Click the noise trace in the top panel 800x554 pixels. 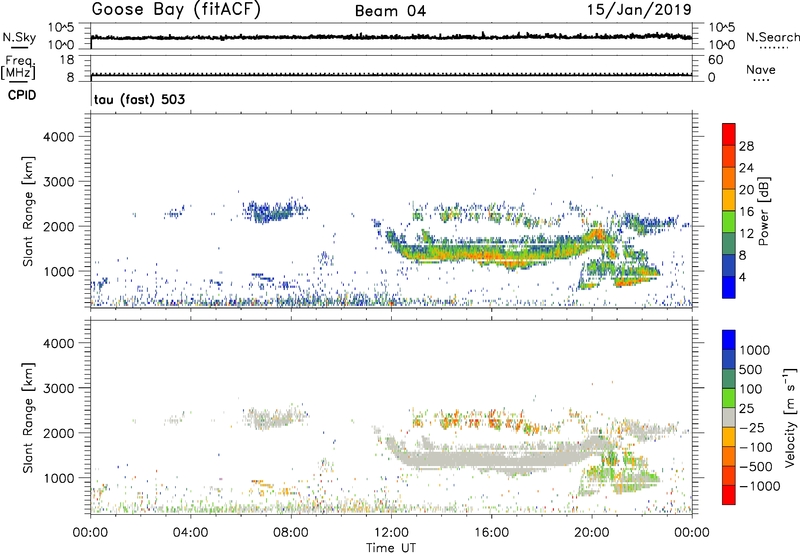391,37
